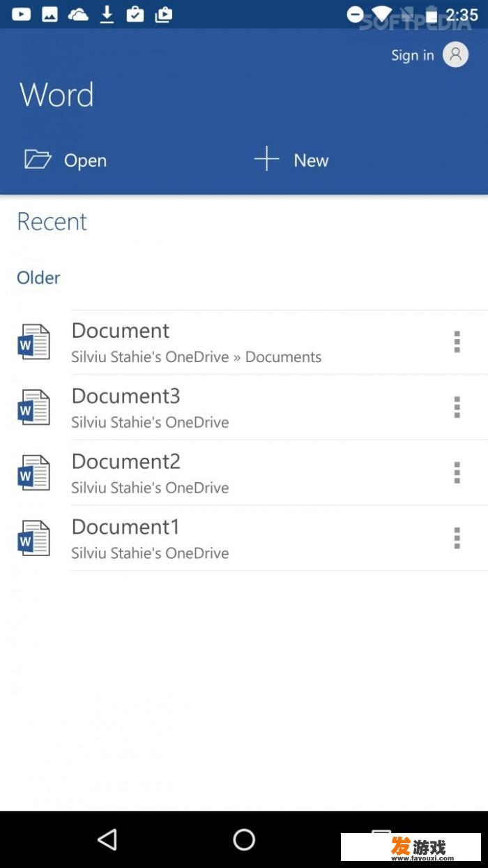
Task: Tap the plus icon for New
Action: [x=266, y=159]
